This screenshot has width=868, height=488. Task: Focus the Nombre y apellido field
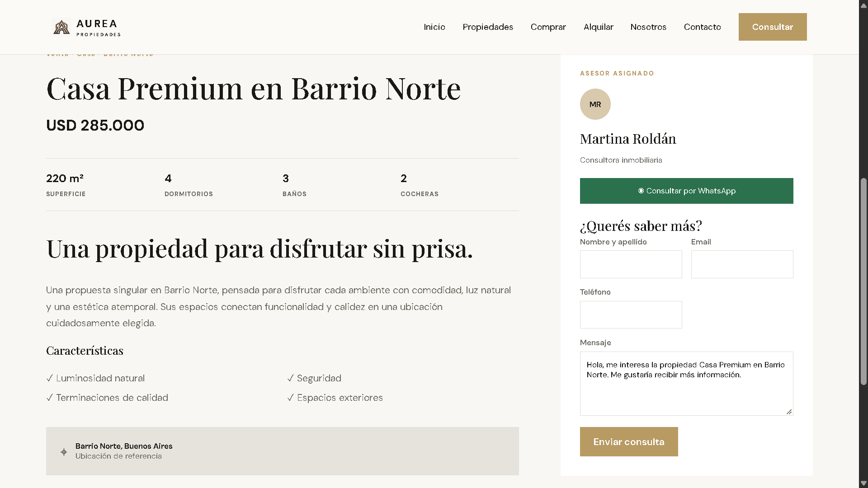[631, 264]
